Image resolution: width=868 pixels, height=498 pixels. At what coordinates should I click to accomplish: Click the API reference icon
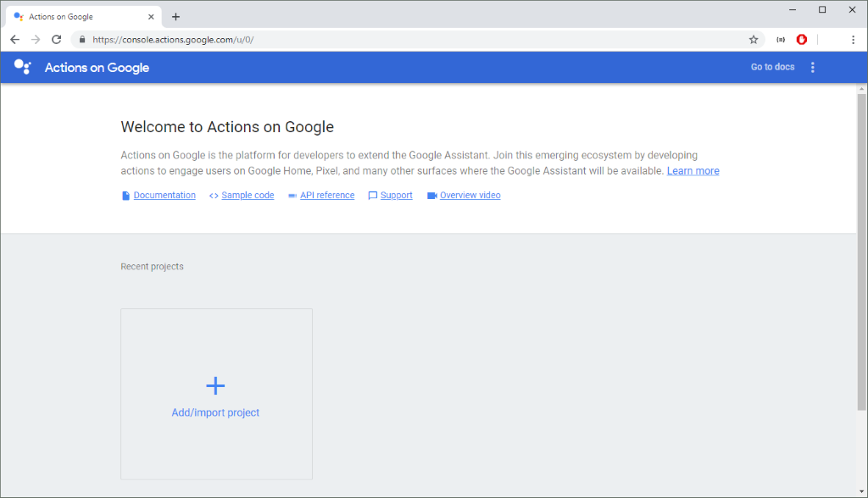[x=292, y=196]
